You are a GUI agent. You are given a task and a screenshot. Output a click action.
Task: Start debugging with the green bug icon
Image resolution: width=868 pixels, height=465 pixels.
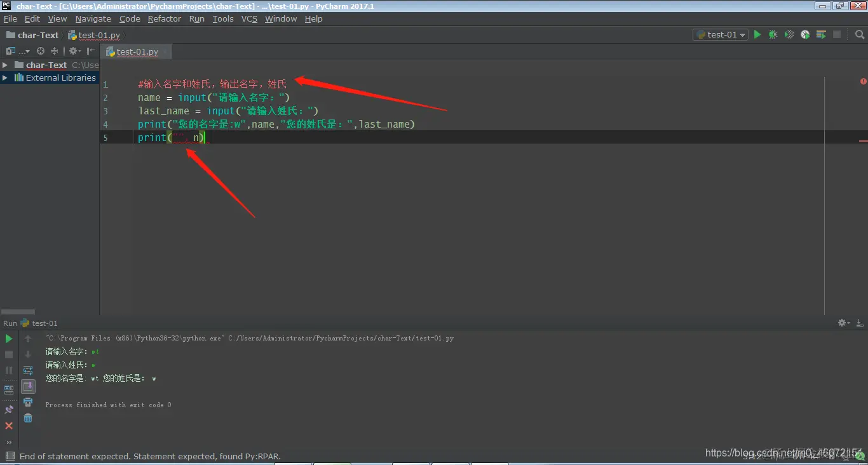click(773, 35)
